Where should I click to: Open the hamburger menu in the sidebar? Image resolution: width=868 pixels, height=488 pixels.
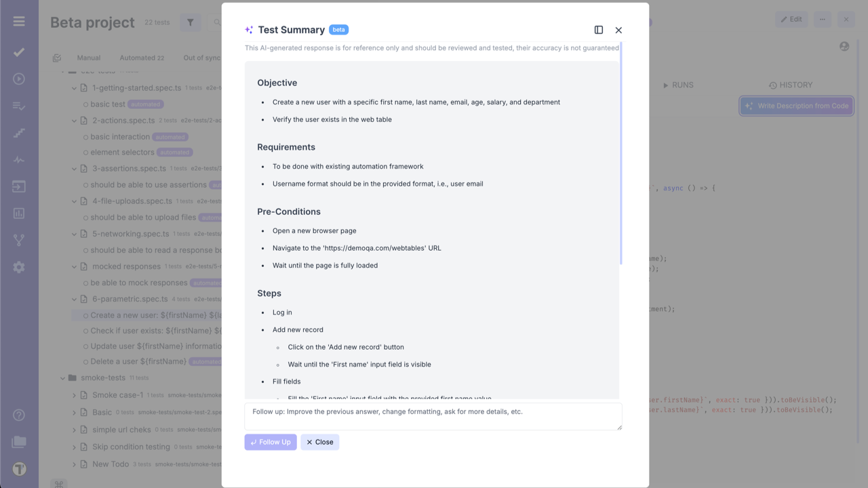[19, 22]
